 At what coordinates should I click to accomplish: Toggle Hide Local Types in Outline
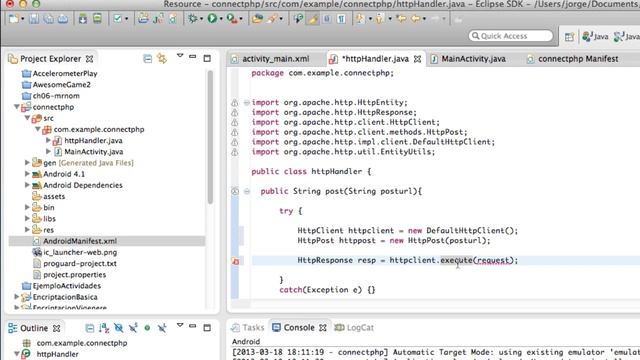pos(162,328)
